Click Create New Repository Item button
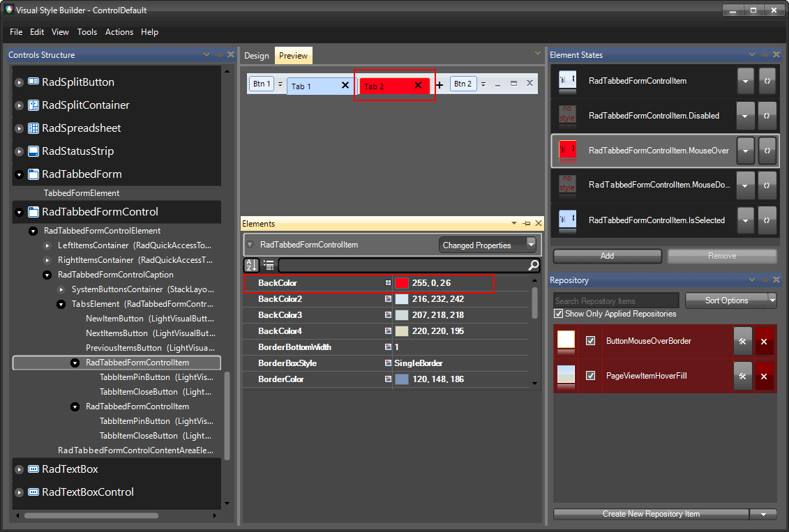789x532 pixels. click(x=651, y=514)
